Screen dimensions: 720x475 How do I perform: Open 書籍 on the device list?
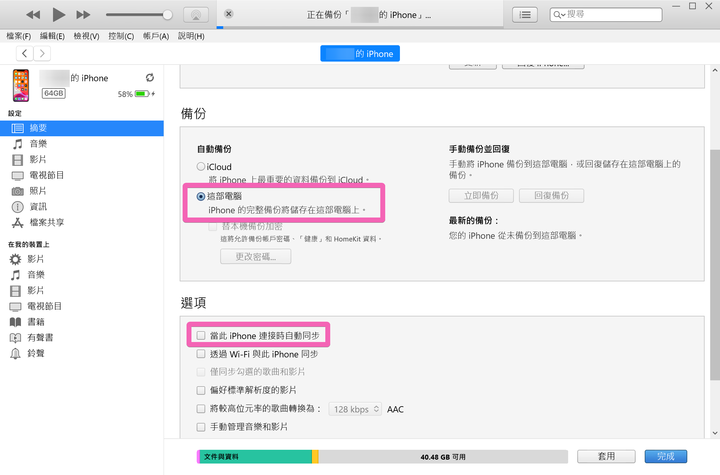coord(82,322)
